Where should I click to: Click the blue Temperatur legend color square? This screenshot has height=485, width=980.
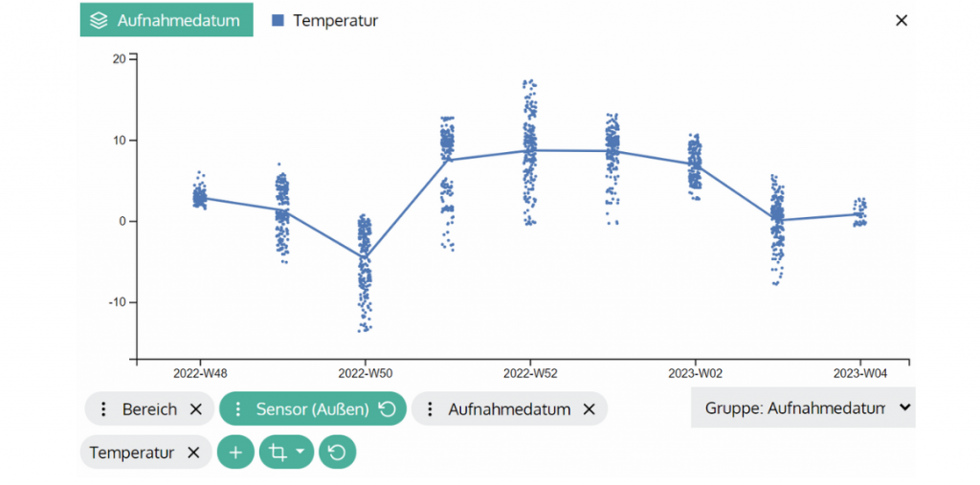pos(278,20)
